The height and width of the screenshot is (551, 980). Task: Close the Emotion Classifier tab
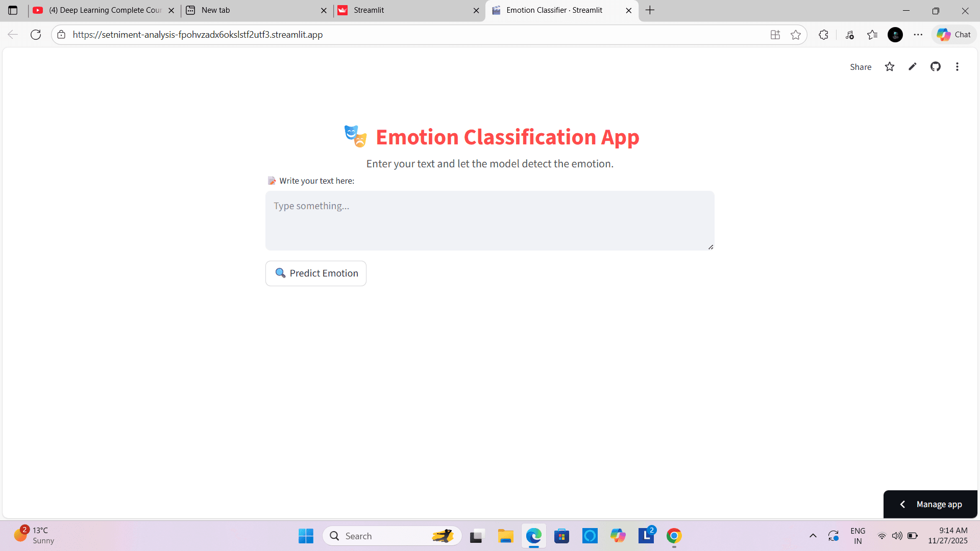click(x=629, y=10)
